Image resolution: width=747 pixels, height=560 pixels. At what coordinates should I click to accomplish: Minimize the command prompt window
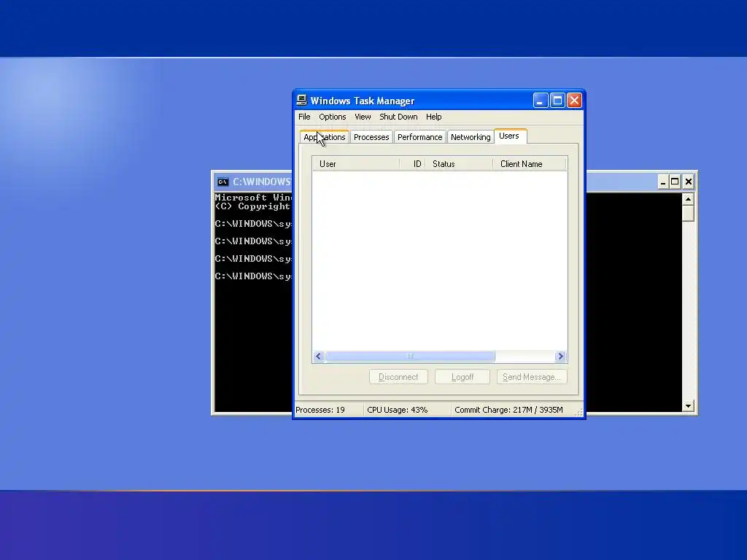(x=662, y=182)
